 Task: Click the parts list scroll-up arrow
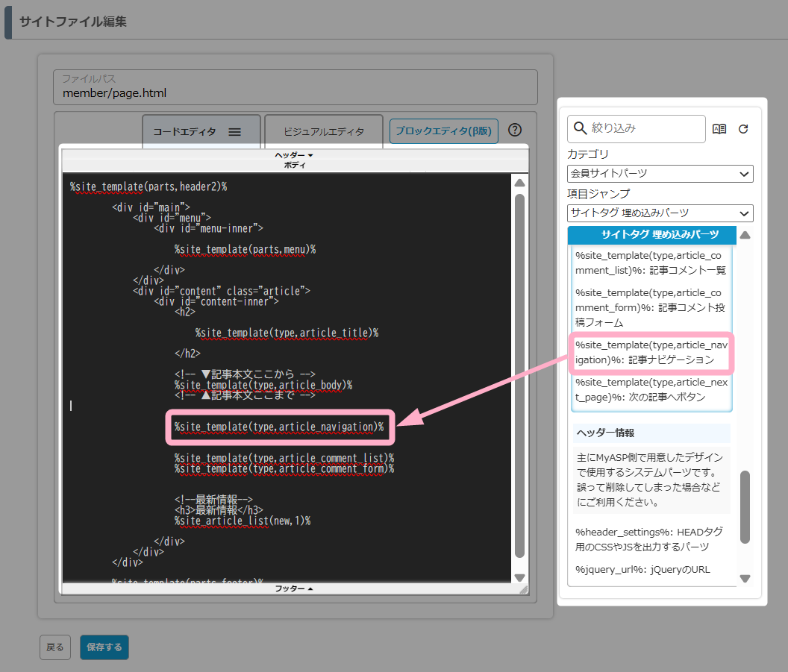point(745,236)
